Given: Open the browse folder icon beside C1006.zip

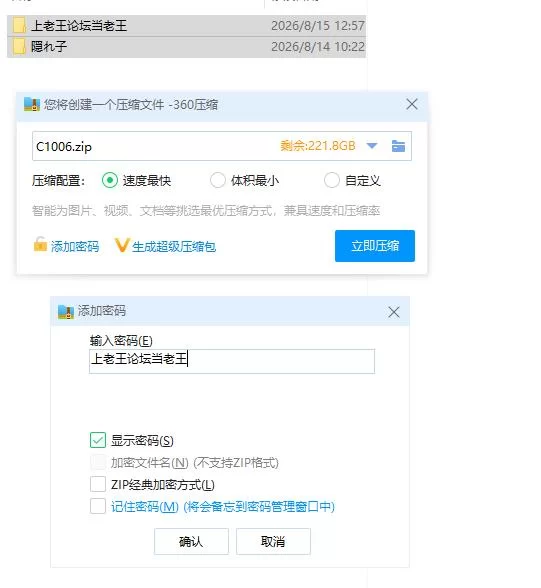Looking at the screenshot, I should click(398, 146).
